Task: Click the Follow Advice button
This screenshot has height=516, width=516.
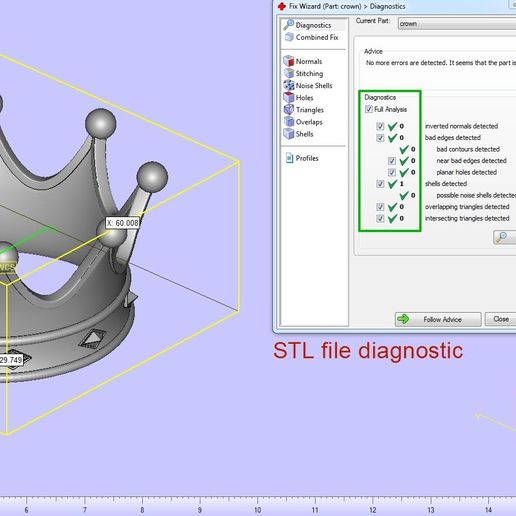Action: point(438,319)
